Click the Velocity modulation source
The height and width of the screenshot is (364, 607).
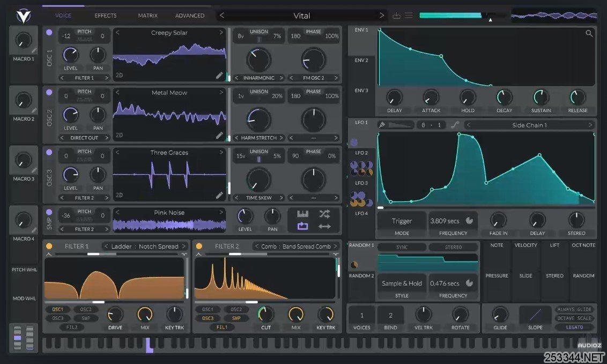(525, 245)
